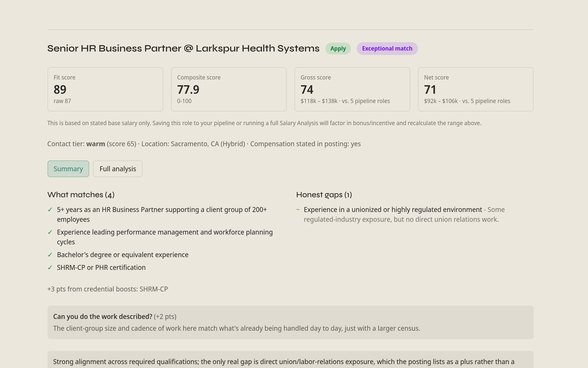Switch to the Summary tab

coord(68,169)
